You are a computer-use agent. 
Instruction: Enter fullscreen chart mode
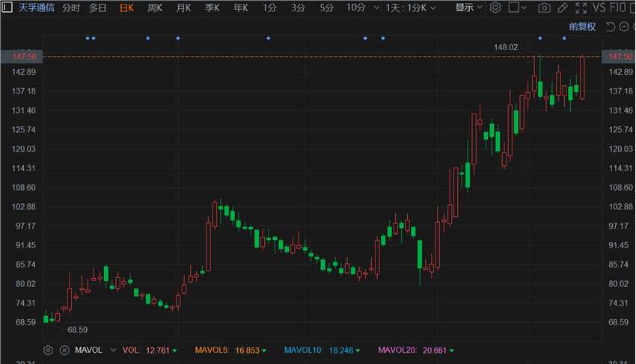(581, 7)
